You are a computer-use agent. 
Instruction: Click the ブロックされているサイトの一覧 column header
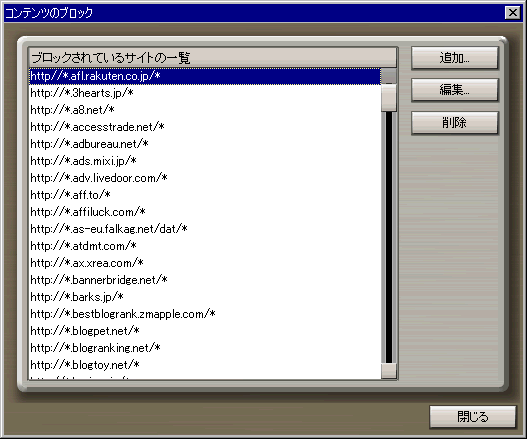[212, 58]
